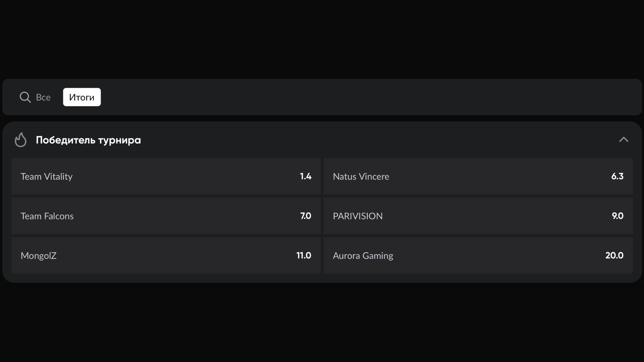Click the Победитель турнира heading text
This screenshot has width=644, height=362.
(88, 140)
